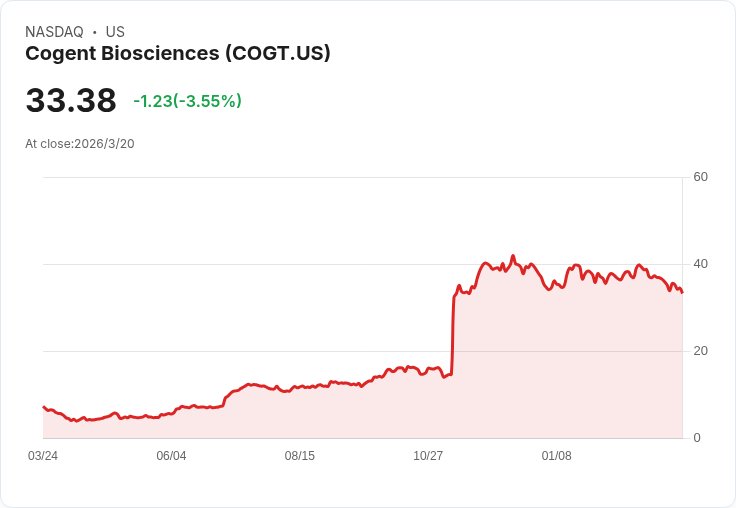Click the right end of the price line
Viewport: 736px width, 508px height.
pos(682,292)
